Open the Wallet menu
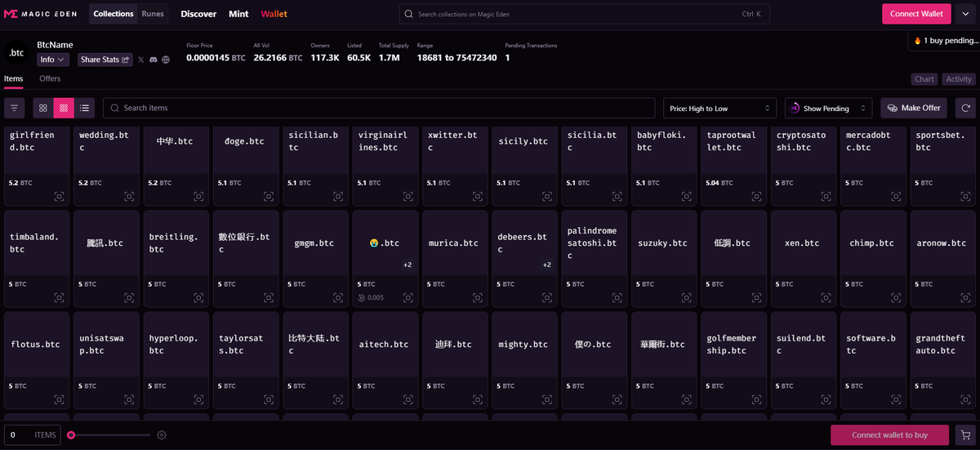The width and height of the screenshot is (980, 450). point(274,14)
